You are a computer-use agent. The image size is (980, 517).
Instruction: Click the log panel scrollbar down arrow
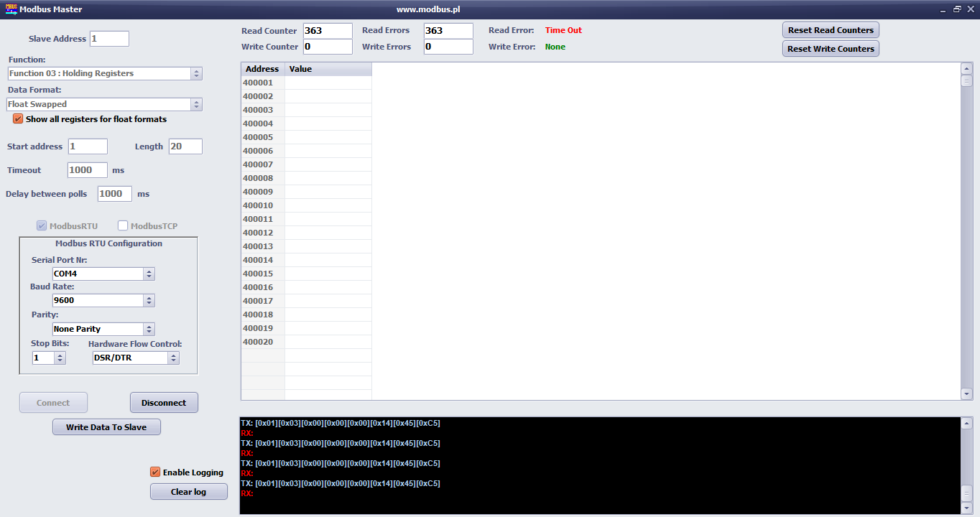[x=966, y=508]
